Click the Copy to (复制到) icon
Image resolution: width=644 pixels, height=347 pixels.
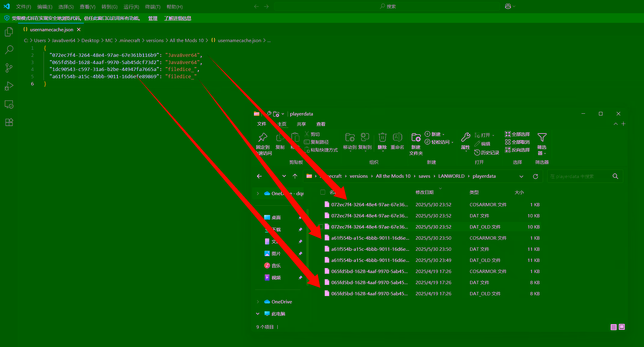365,137
